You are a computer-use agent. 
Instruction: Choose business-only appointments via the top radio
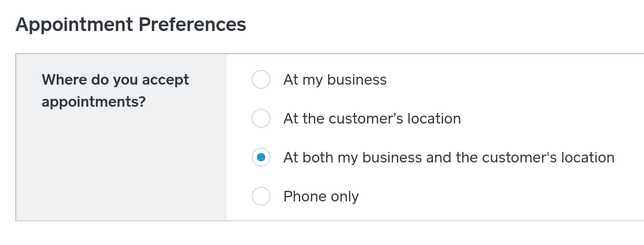click(x=261, y=80)
